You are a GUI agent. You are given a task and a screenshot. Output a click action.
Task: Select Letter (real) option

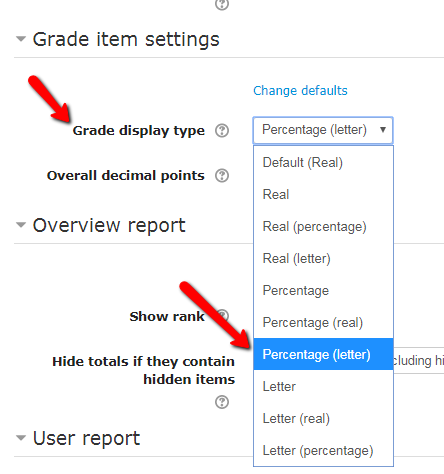tap(323, 419)
